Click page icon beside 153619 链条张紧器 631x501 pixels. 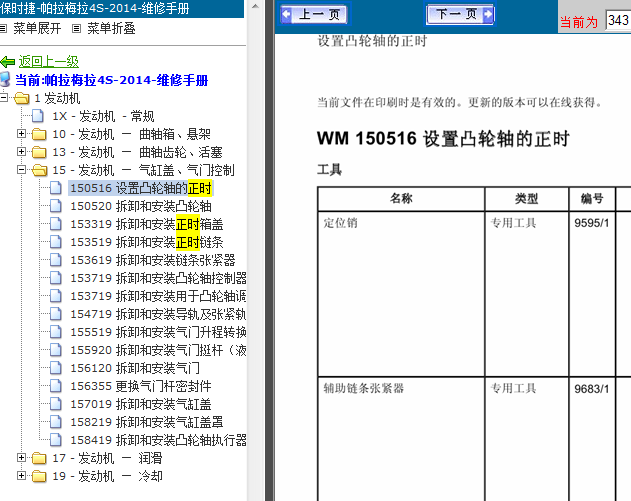click(x=56, y=260)
